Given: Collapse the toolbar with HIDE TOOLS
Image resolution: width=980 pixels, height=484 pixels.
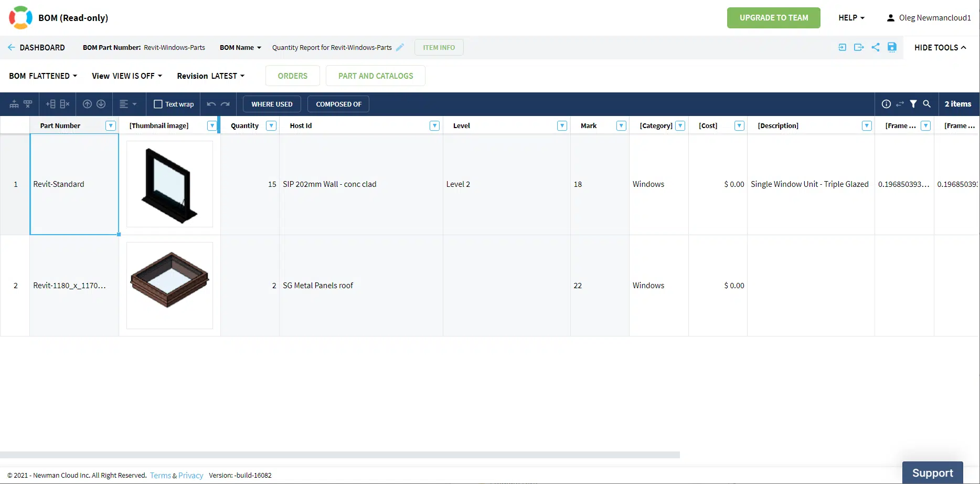Looking at the screenshot, I should point(940,47).
